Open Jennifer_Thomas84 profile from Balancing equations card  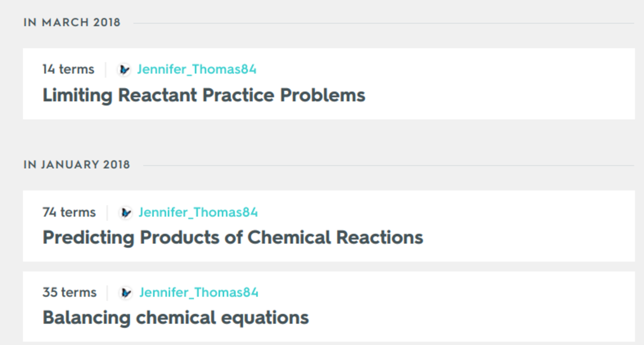199,293
